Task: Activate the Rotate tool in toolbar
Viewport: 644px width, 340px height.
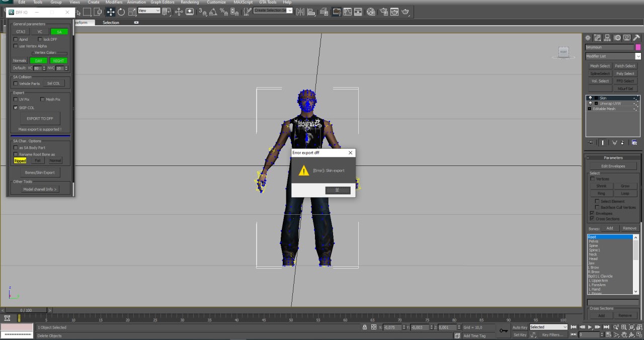Action: click(x=121, y=12)
